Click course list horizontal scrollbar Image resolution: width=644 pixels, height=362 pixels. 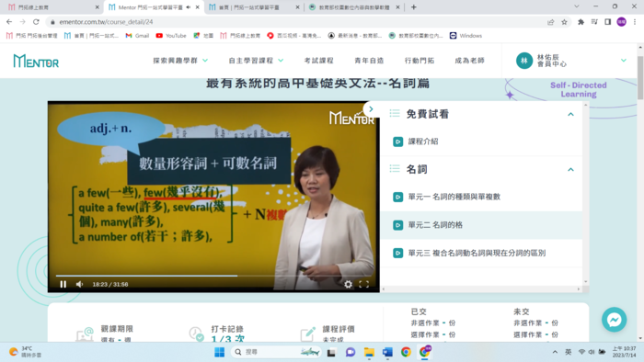click(x=481, y=289)
